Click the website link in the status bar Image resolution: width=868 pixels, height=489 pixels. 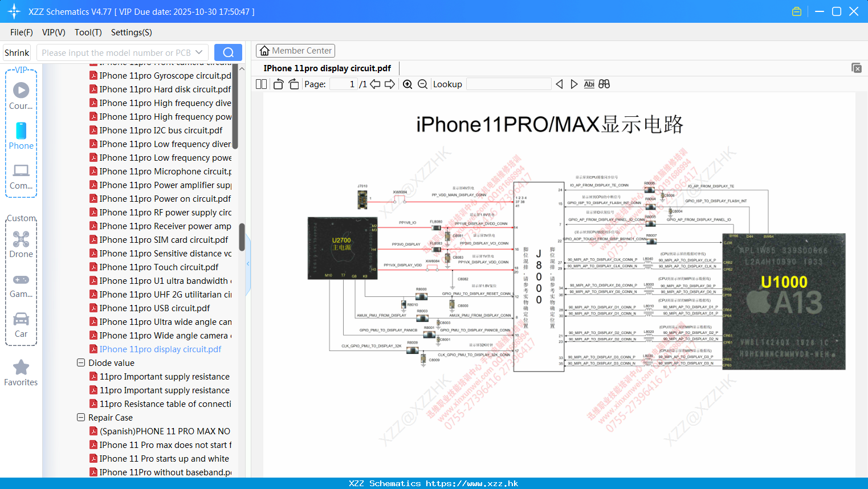(472, 483)
